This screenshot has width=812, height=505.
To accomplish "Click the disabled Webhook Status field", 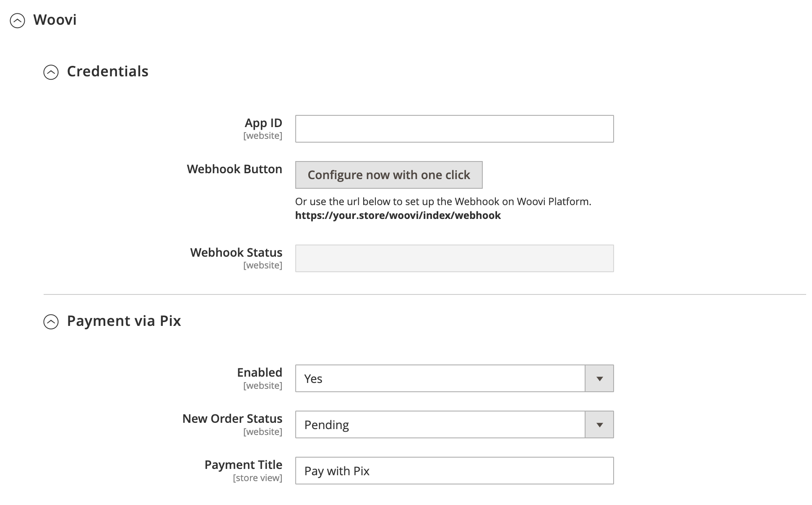I will (x=454, y=258).
